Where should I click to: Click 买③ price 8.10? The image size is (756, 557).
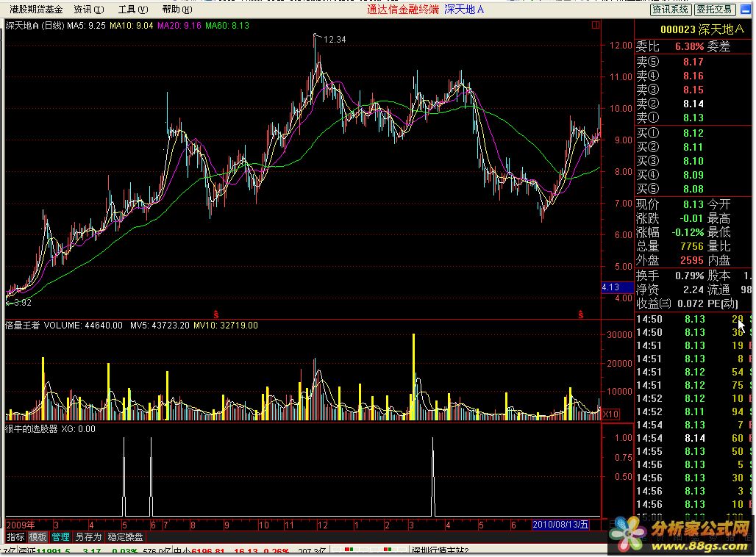point(693,161)
